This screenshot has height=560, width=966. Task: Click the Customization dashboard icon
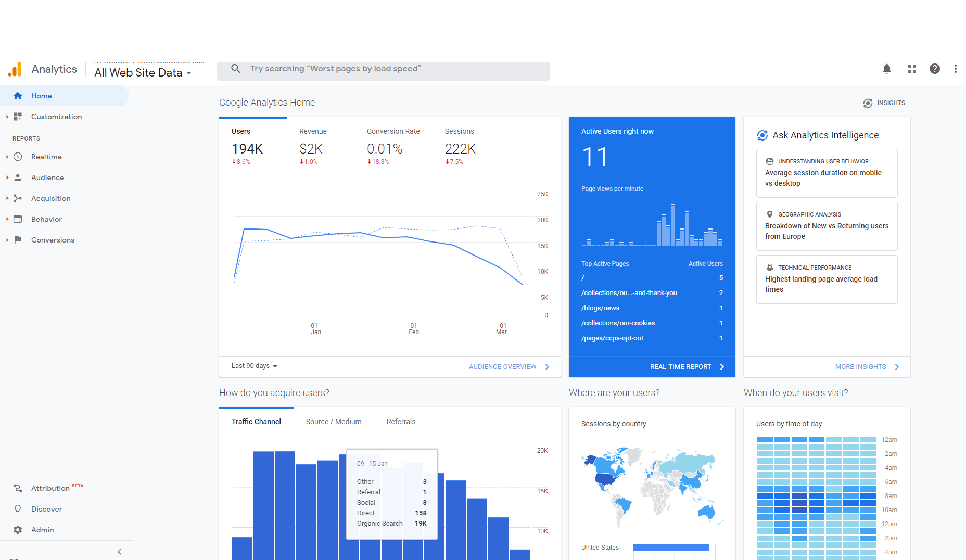(18, 117)
